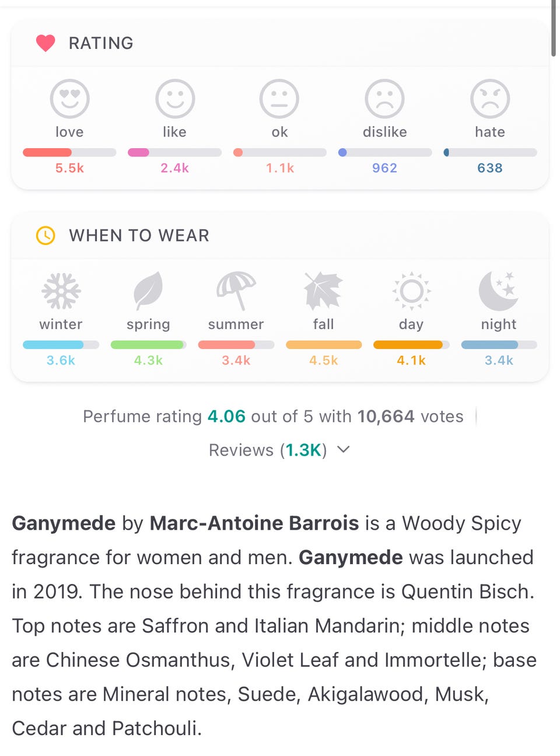Click the Marc-Antoine Barrois brand name

254,523
